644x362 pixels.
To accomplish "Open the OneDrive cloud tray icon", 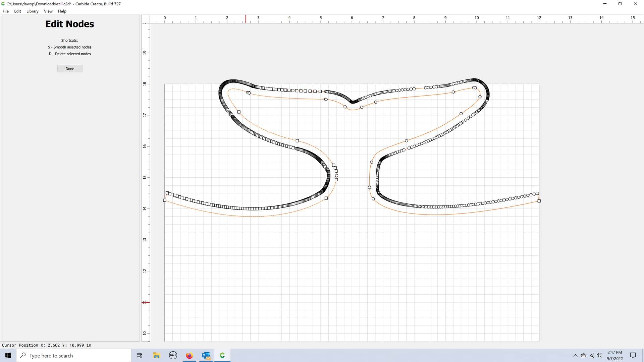I will coord(583,355).
